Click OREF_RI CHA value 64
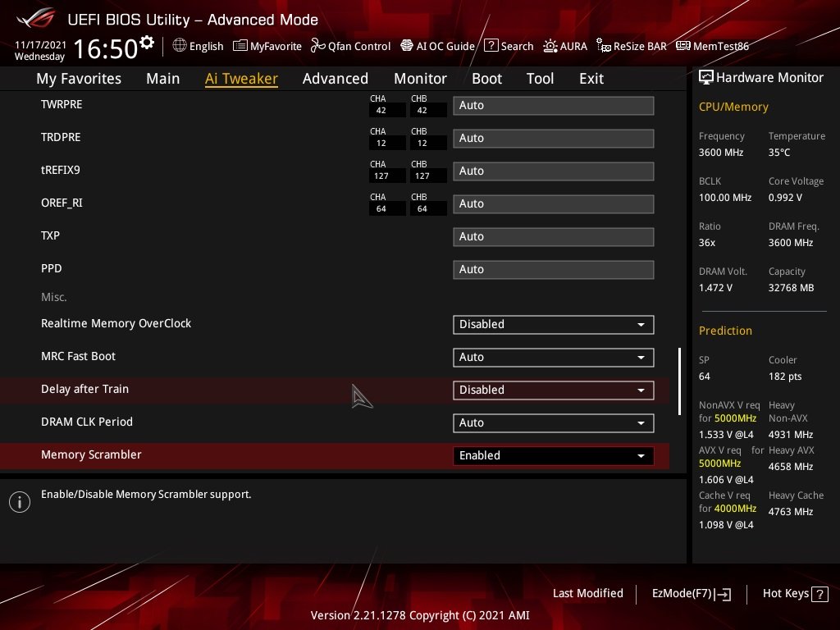840x630 pixels. click(381, 209)
